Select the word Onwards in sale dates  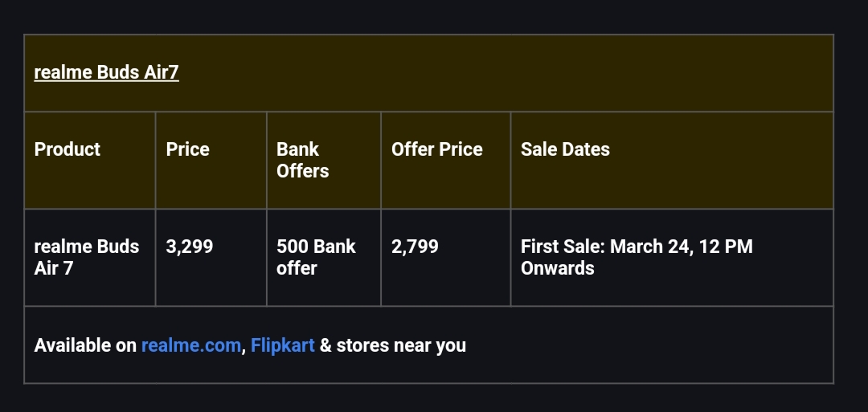[x=557, y=268]
